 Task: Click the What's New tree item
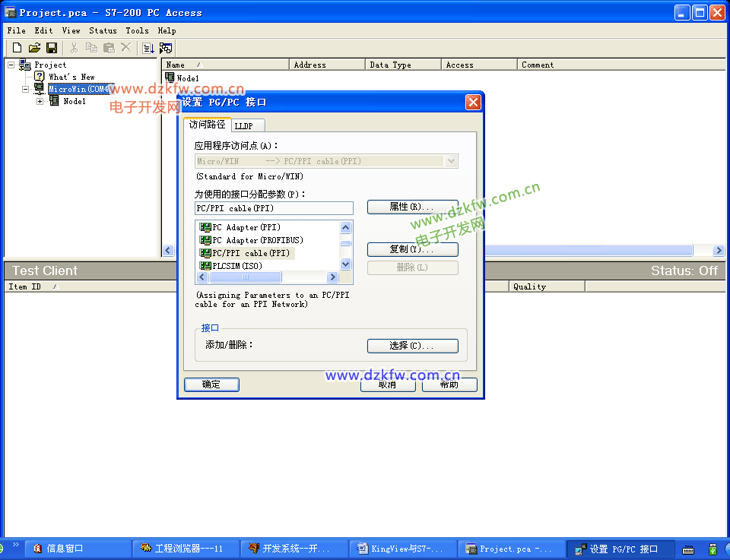[x=71, y=77]
